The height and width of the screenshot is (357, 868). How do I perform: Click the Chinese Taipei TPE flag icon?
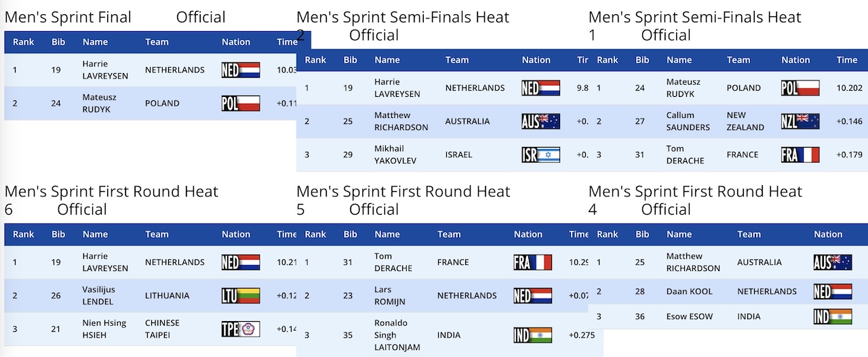pos(241,329)
